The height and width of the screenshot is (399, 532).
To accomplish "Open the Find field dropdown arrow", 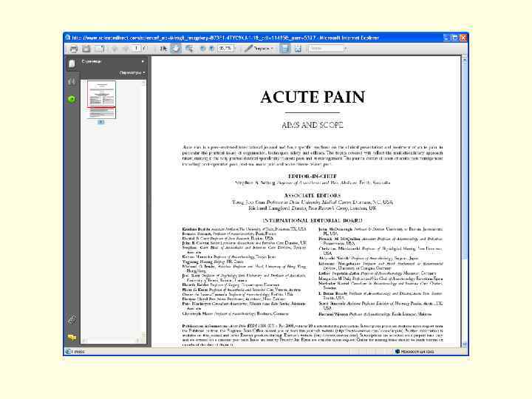I will pos(345,49).
